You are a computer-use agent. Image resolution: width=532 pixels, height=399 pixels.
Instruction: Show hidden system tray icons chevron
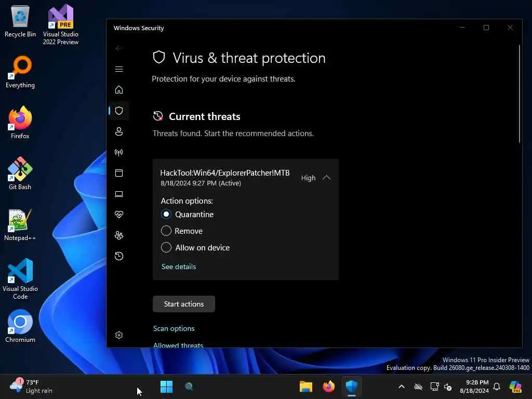tap(402, 387)
